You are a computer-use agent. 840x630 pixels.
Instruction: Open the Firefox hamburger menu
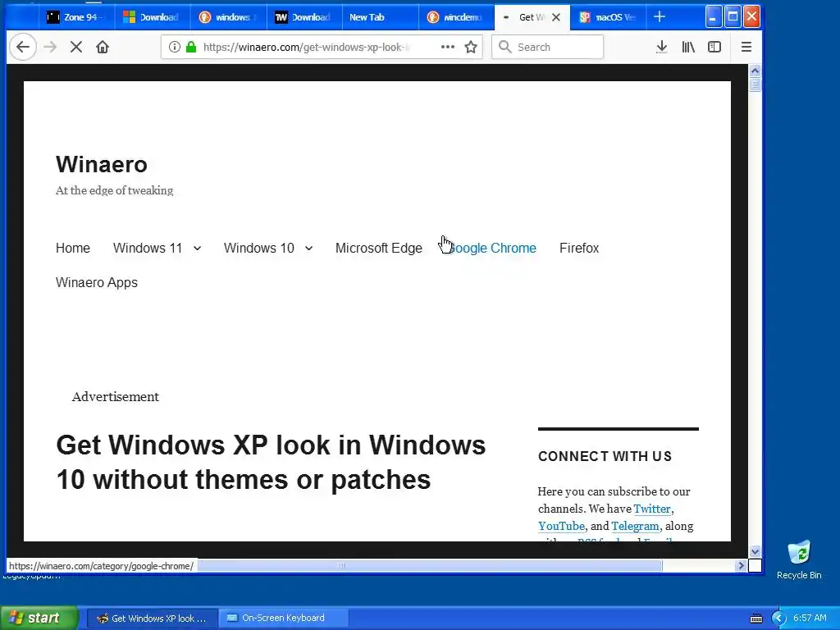[746, 47]
